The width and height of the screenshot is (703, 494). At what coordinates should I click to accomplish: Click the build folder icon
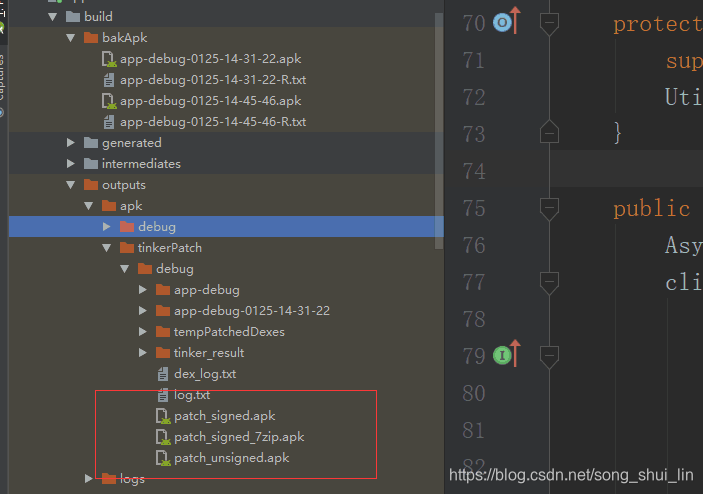tap(73, 17)
